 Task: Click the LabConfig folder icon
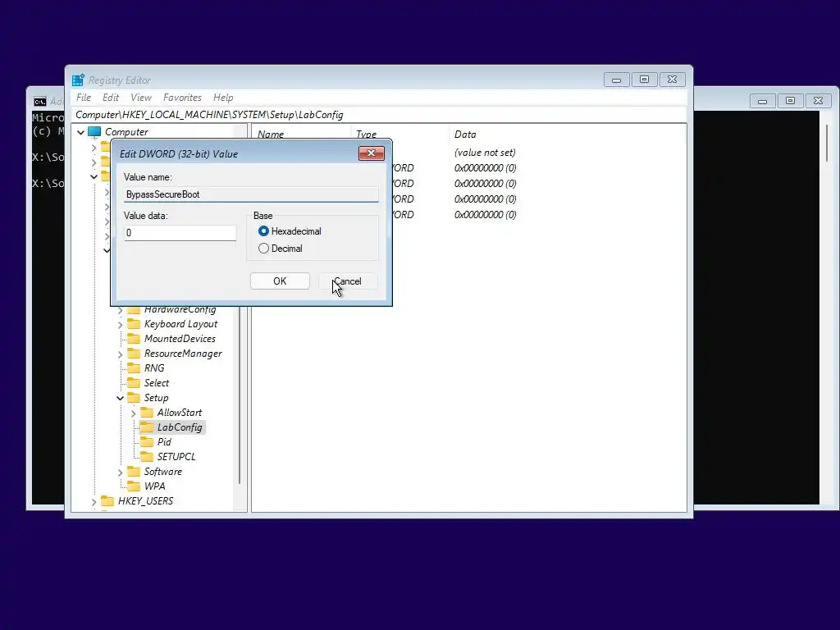coord(147,427)
